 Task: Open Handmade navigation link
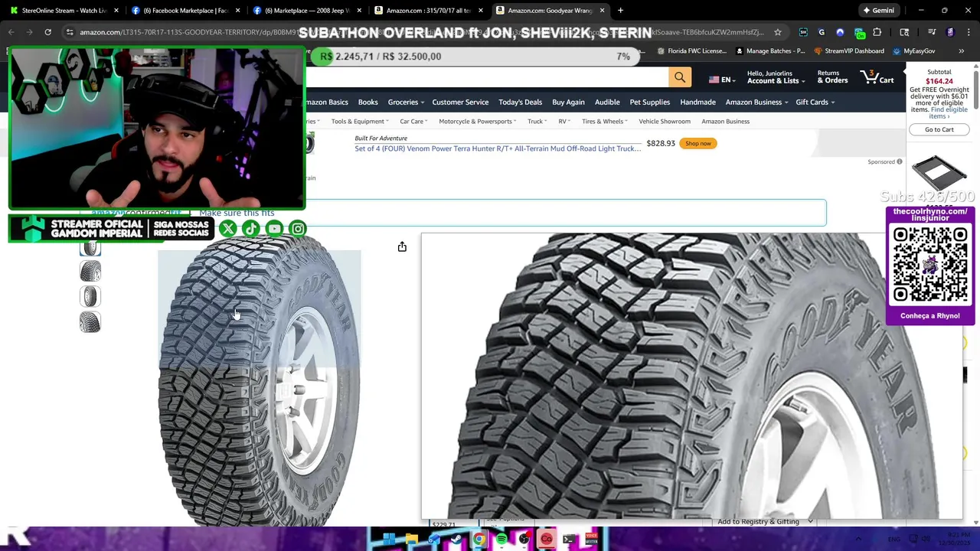tap(697, 102)
